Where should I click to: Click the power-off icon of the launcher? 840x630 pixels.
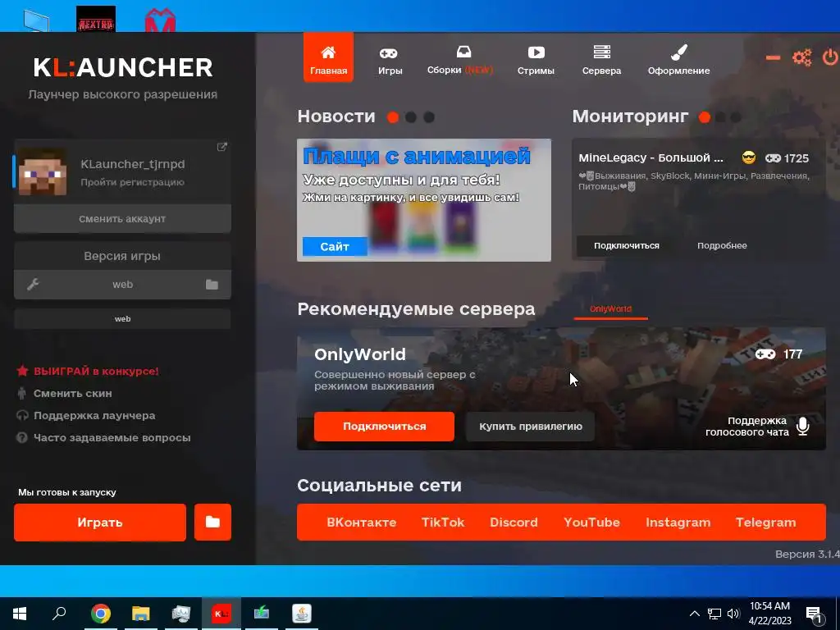[830, 57]
